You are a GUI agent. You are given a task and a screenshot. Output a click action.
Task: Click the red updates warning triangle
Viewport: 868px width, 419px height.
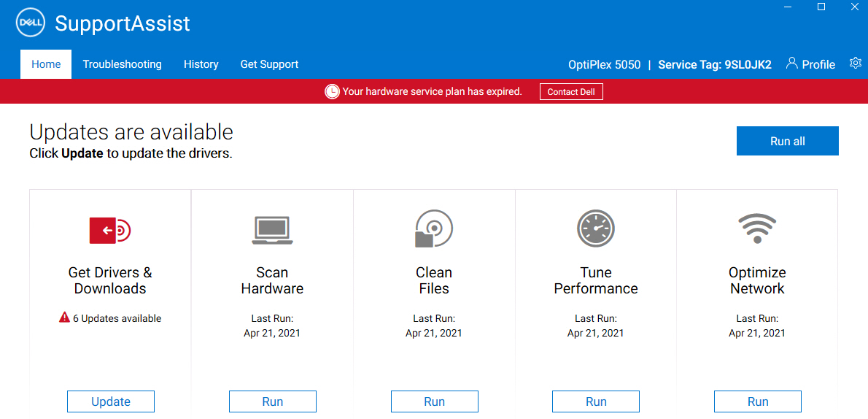point(64,318)
